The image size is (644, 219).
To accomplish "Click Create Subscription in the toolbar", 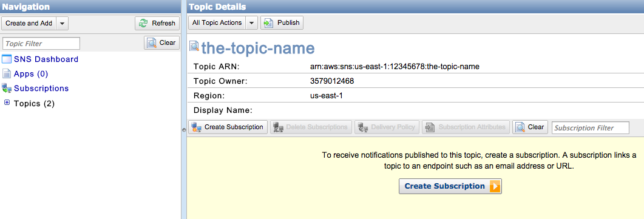I will click(228, 127).
